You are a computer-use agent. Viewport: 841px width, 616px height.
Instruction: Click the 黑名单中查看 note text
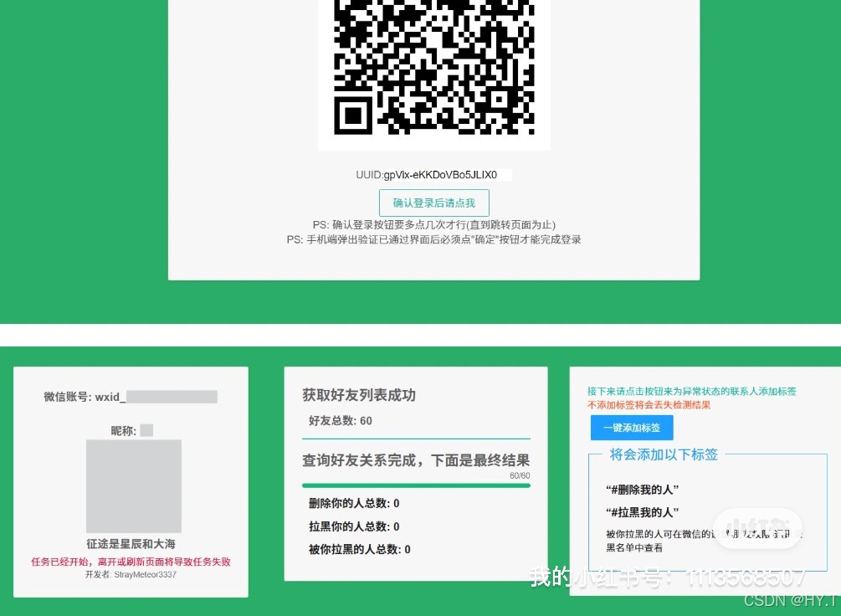(x=634, y=548)
